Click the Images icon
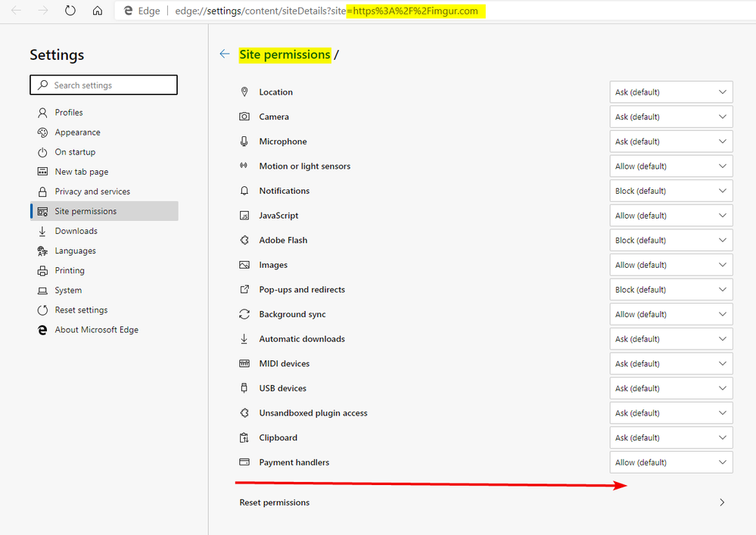The height and width of the screenshot is (535, 756). tap(244, 265)
